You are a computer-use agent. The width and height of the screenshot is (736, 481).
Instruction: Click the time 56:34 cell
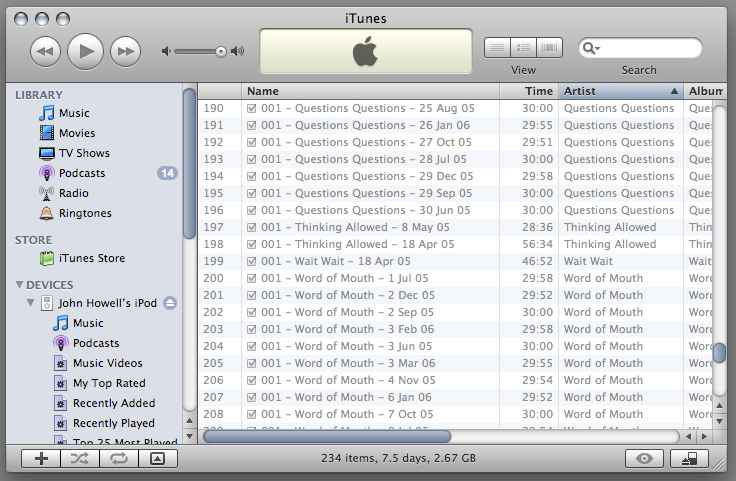pos(537,244)
